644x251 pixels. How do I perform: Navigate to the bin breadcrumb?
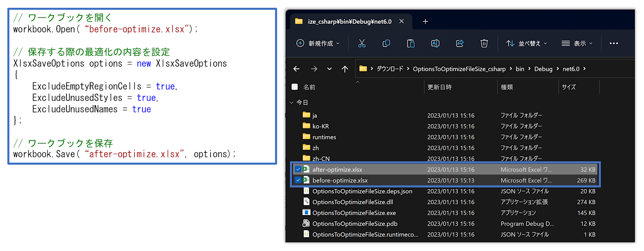(520, 69)
